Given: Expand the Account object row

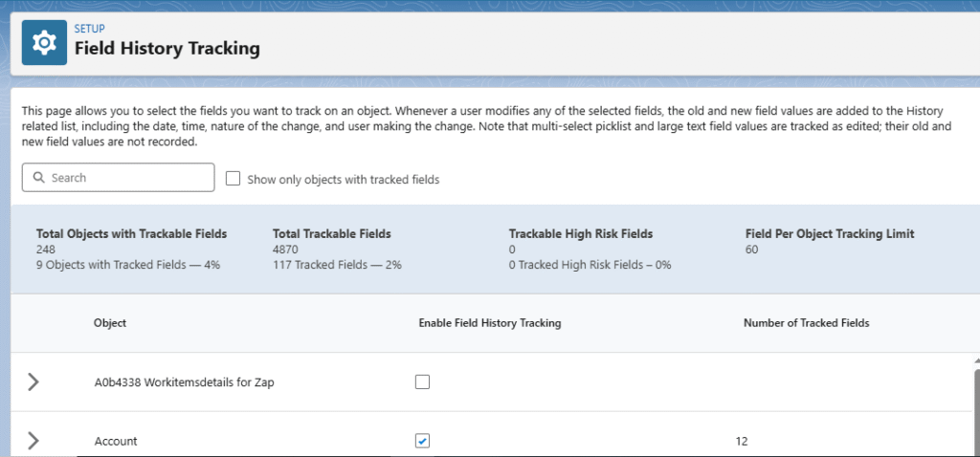Looking at the screenshot, I should point(33,441).
